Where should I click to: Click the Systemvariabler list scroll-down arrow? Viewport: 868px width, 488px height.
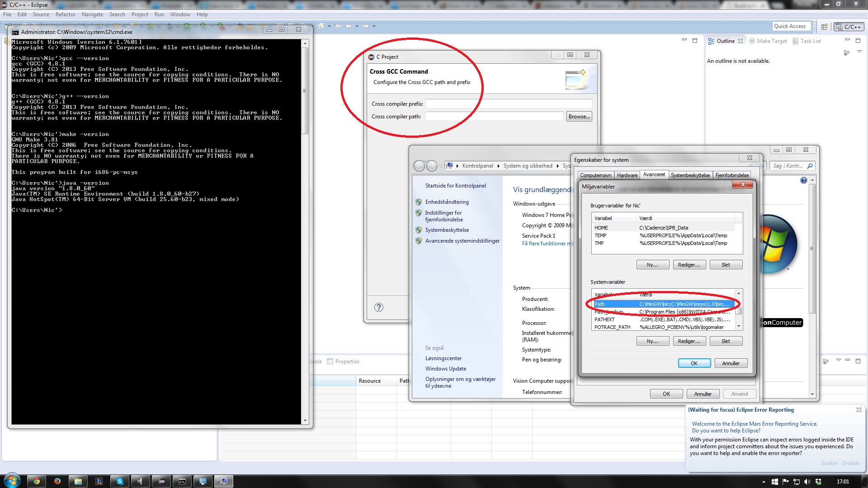tap(739, 326)
